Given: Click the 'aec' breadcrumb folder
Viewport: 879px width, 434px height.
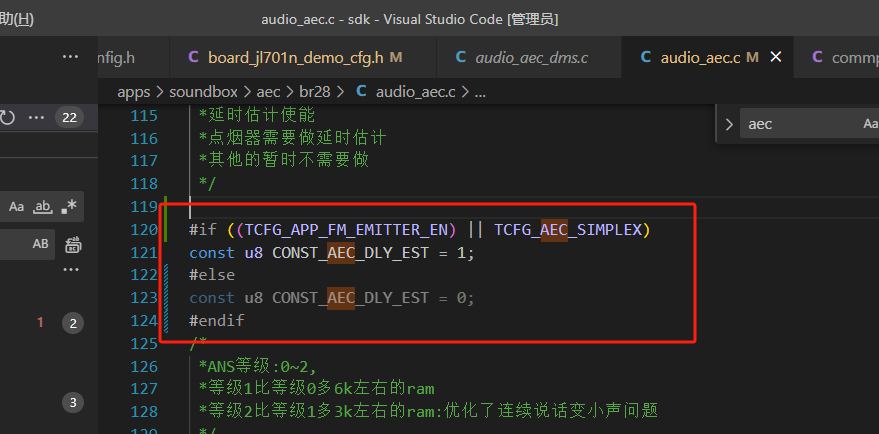Looking at the screenshot, I should 269,92.
